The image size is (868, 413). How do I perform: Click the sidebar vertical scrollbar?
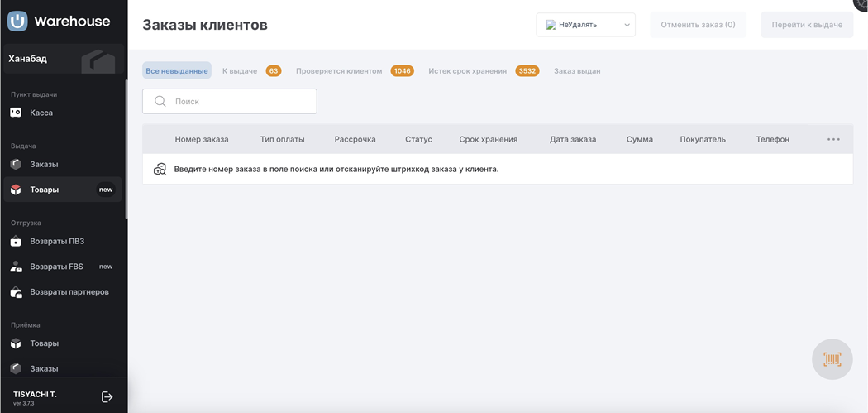tap(126, 149)
